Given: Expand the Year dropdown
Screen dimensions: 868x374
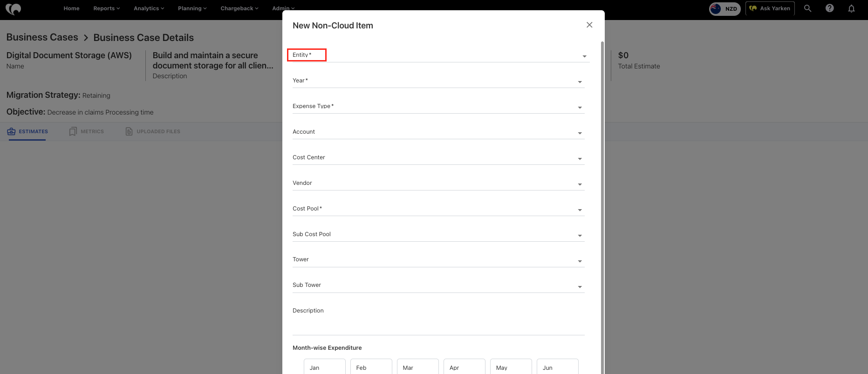Looking at the screenshot, I should click(438, 81).
